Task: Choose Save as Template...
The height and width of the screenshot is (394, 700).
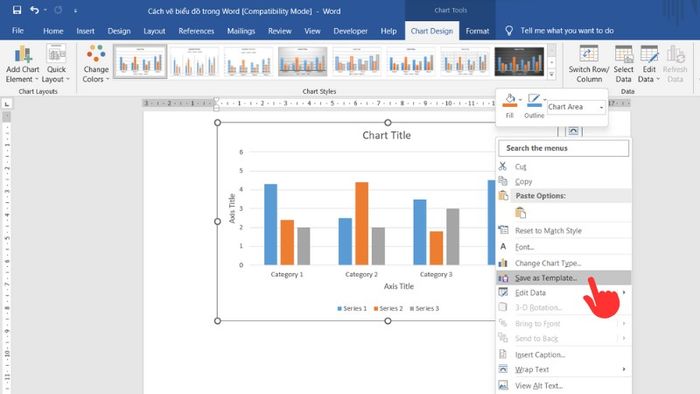Action: [563, 278]
